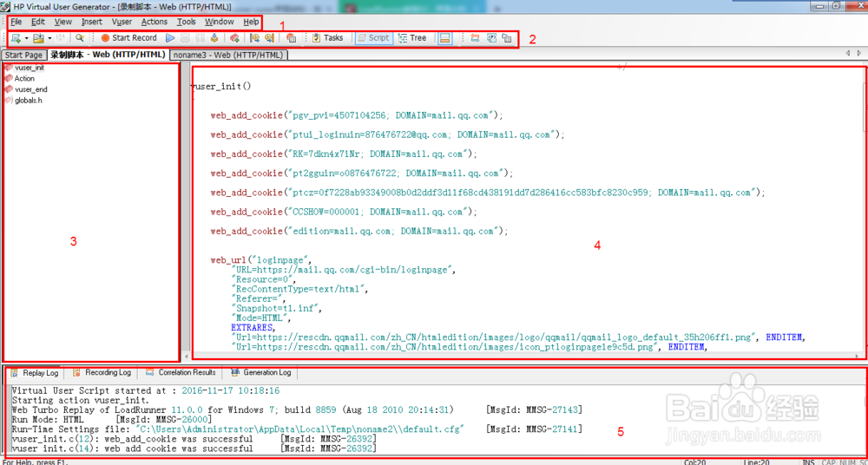Switch to noname3 - Web (HTTP/HTML) tab
868x465 pixels.
click(229, 55)
